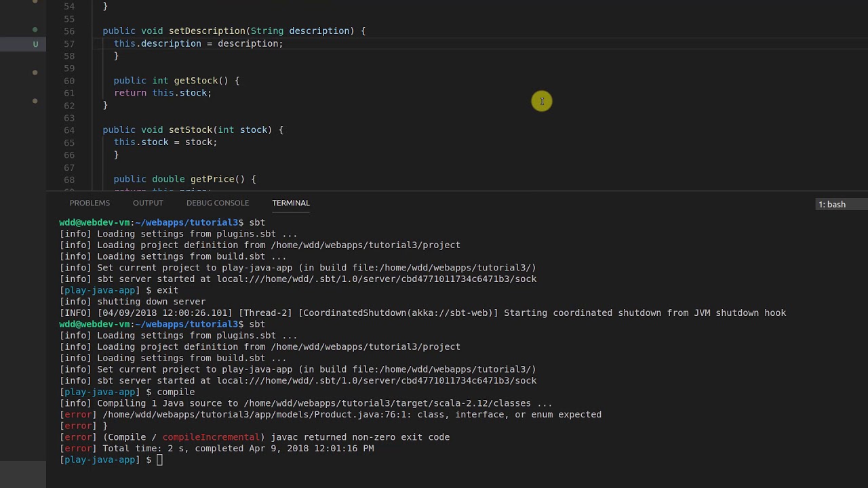Image resolution: width=868 pixels, height=488 pixels.
Task: Click 'Compiling 1 Java source' terminal line
Action: click(306, 403)
